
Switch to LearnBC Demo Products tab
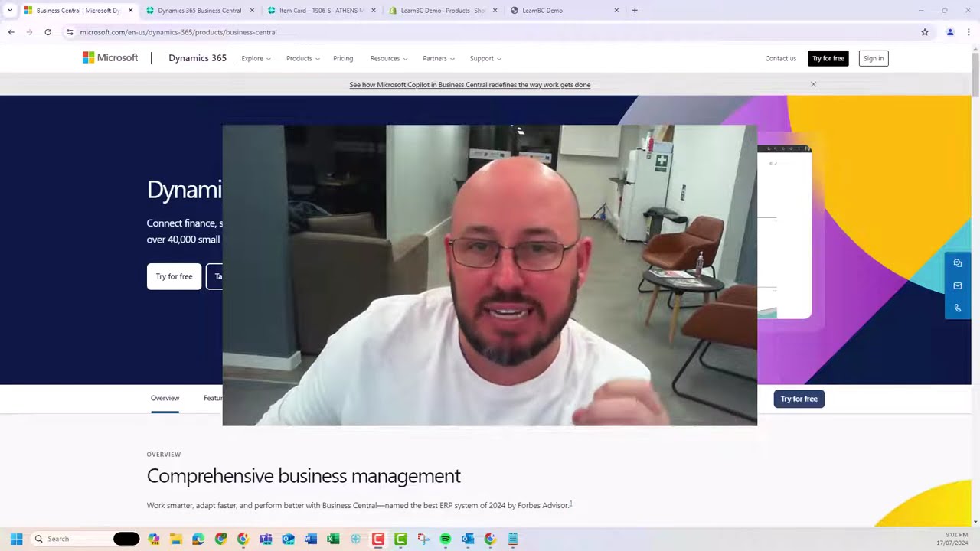click(443, 11)
